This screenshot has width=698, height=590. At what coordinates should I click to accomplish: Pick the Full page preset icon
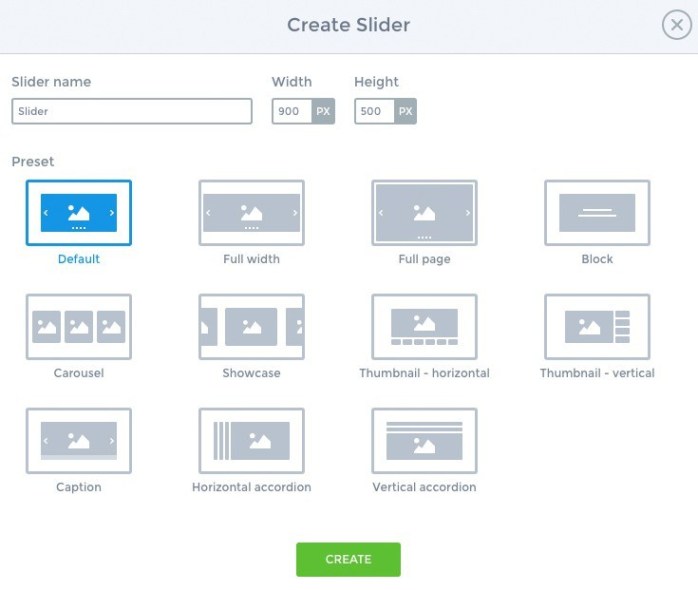coord(424,213)
